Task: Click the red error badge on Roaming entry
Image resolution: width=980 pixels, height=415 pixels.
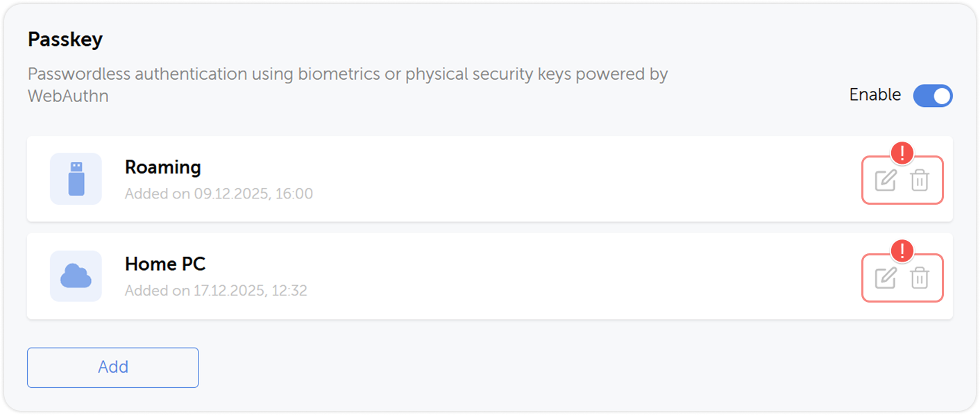Action: click(x=904, y=153)
